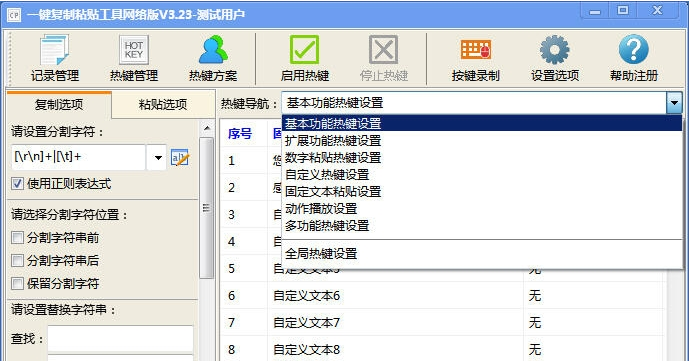The width and height of the screenshot is (693, 361).
Task: Click the regex edit icon beside separator field
Action: pyautogui.click(x=180, y=157)
